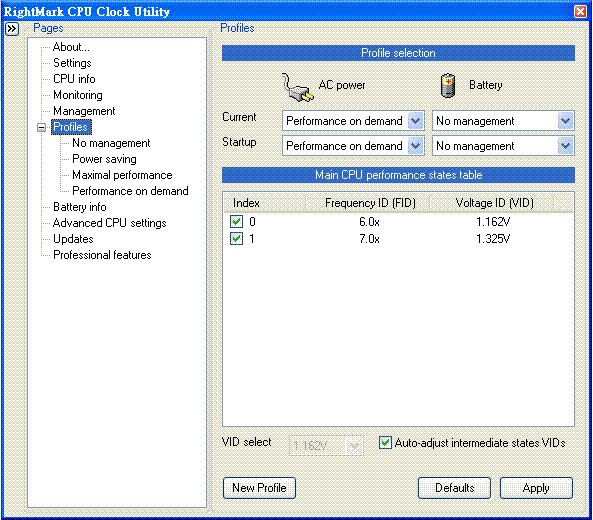
Task: Open Advanced CPU settings page
Action: pos(110,223)
